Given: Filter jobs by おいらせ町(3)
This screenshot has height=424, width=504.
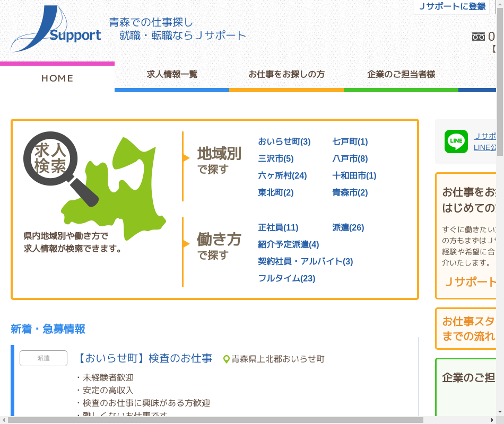Looking at the screenshot, I should point(284,142).
